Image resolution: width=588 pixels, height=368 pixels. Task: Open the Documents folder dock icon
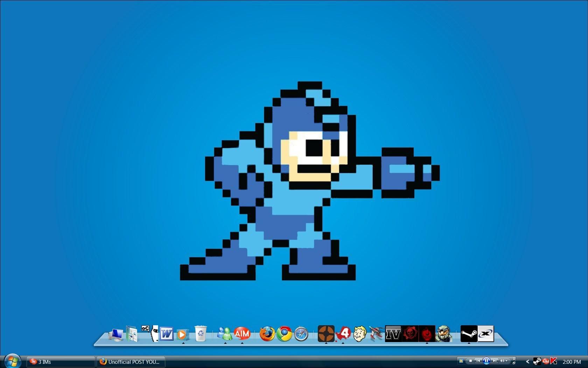pyautogui.click(x=132, y=334)
